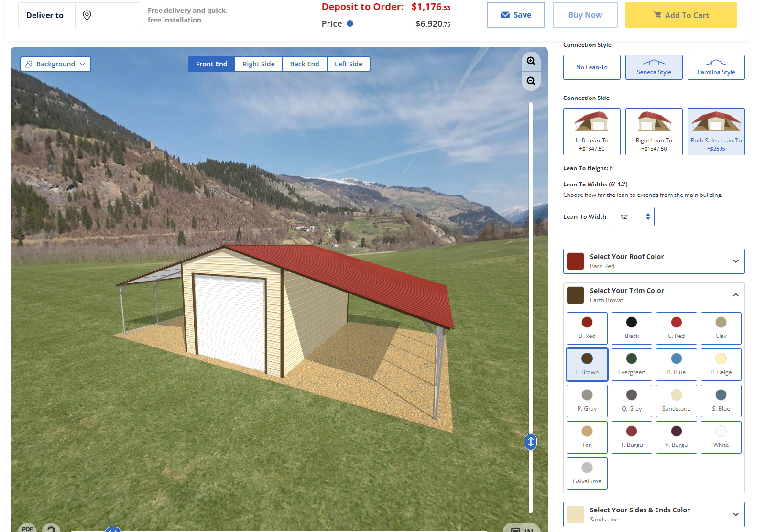Viewport: 765px width, 532px height.
Task: Pick the Left Lean-To building option
Action: click(x=592, y=131)
